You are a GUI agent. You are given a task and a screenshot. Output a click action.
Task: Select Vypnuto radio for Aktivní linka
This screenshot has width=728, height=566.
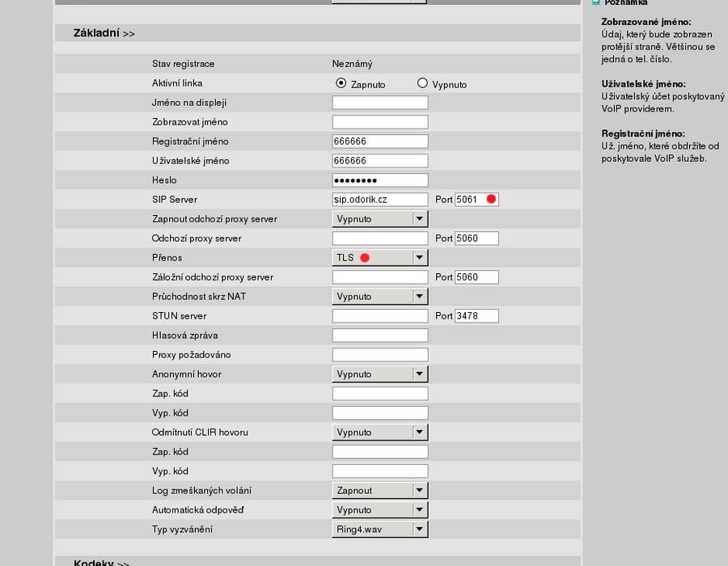pyautogui.click(x=422, y=83)
